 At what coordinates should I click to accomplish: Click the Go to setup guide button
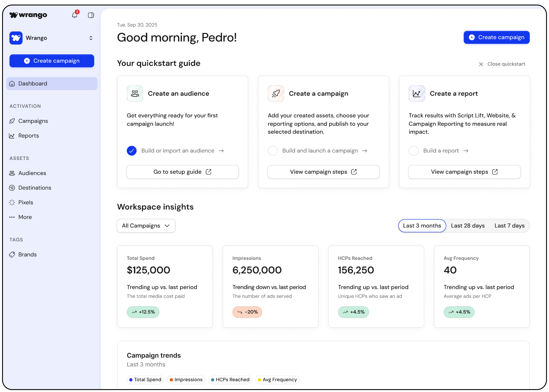182,172
